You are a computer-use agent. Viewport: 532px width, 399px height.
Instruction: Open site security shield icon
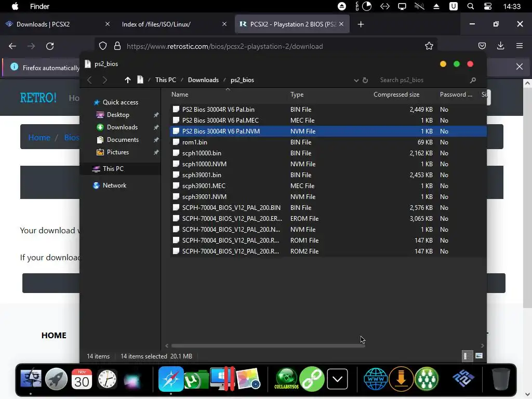(103, 46)
